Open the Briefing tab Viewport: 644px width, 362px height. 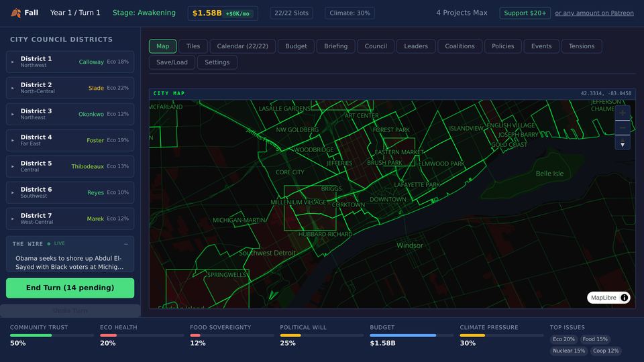[x=335, y=46]
